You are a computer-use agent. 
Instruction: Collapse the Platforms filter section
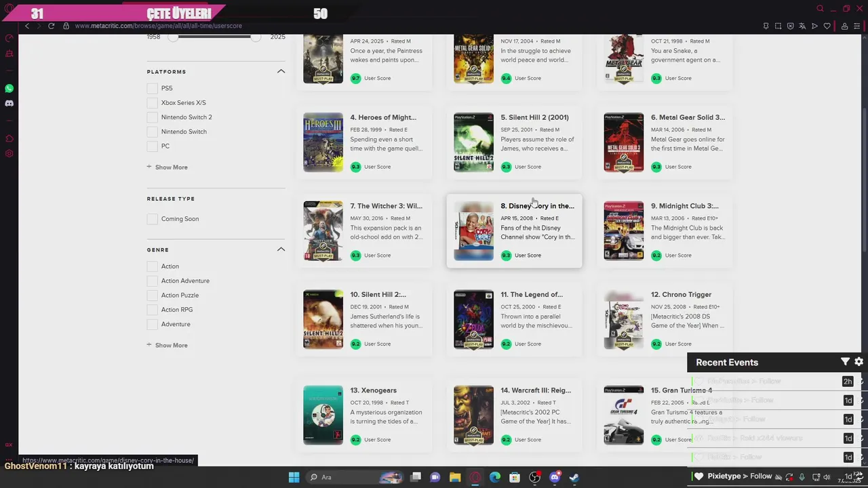coord(281,71)
